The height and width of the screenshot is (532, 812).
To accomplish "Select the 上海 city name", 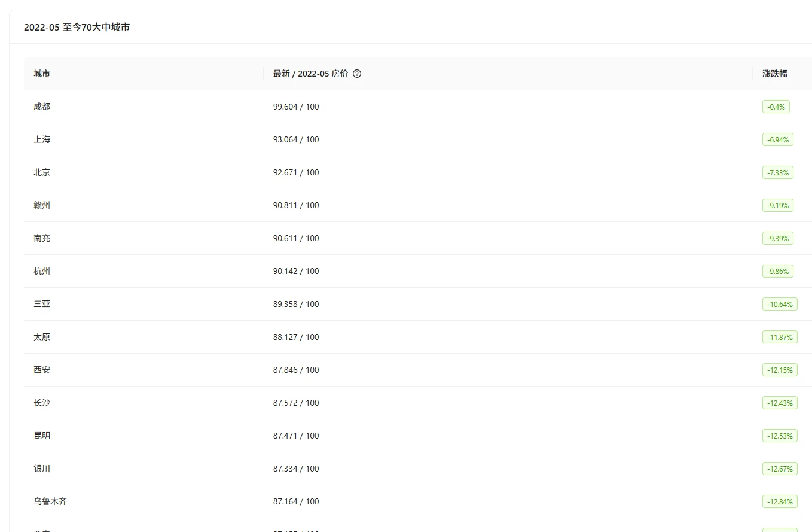I will (42, 139).
